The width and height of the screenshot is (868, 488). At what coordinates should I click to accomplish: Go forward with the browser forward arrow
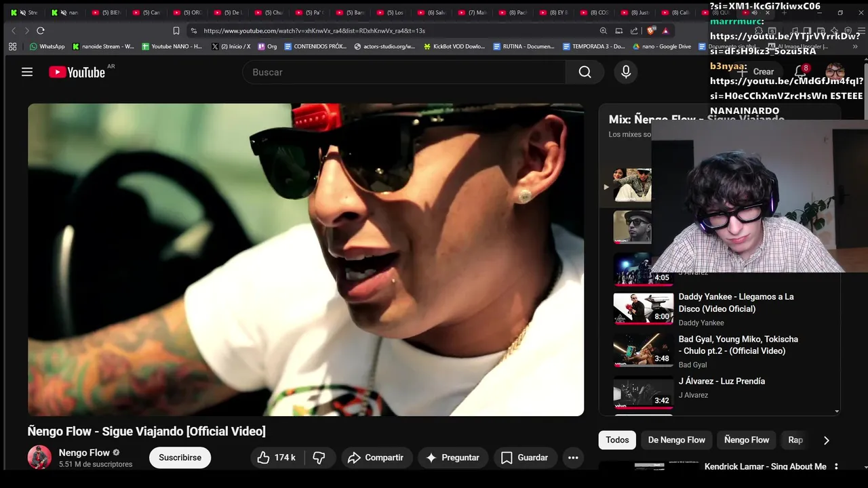tap(26, 30)
